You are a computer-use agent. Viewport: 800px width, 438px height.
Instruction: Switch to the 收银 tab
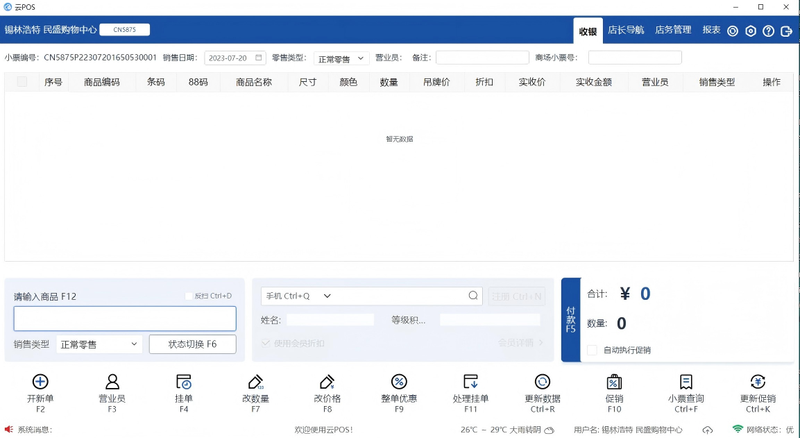[x=588, y=31]
